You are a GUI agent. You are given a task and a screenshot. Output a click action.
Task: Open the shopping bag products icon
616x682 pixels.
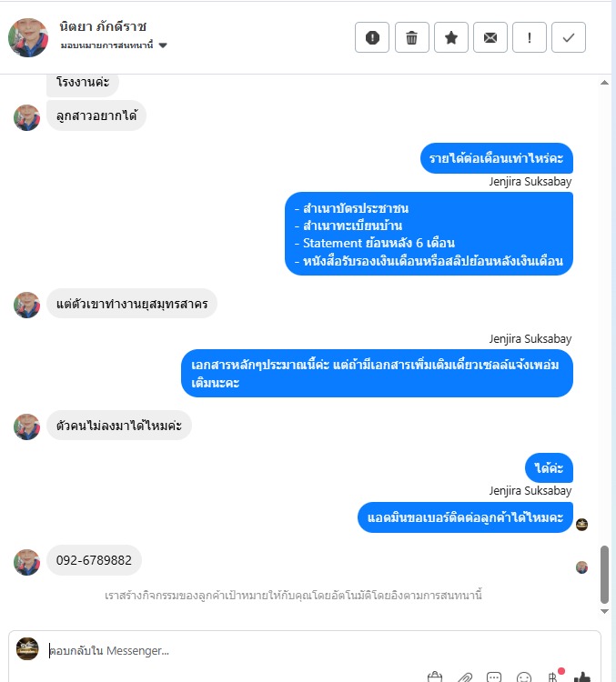tap(434, 677)
